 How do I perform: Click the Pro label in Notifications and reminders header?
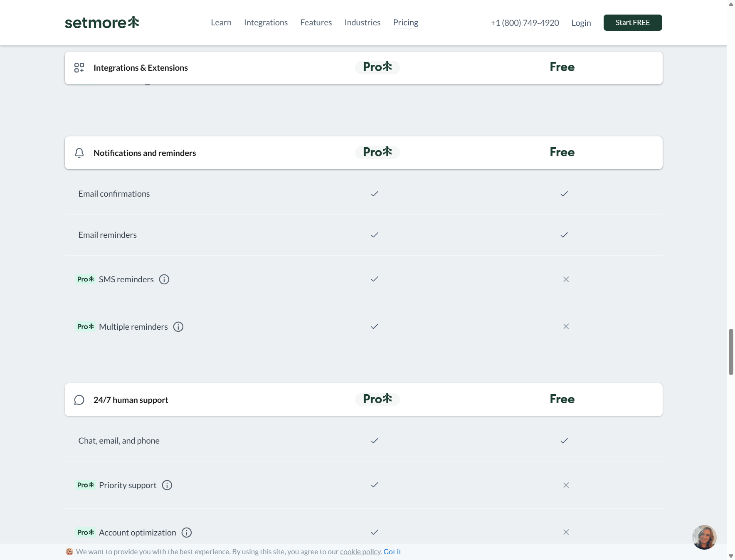point(377,152)
